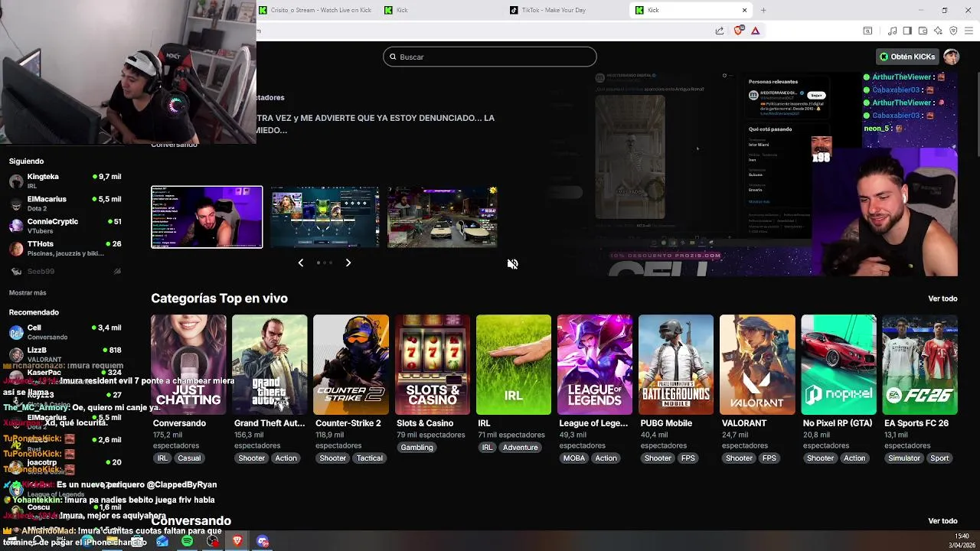Select the third carousel thumbnail with cars
The image size is (980, 551).
(443, 217)
